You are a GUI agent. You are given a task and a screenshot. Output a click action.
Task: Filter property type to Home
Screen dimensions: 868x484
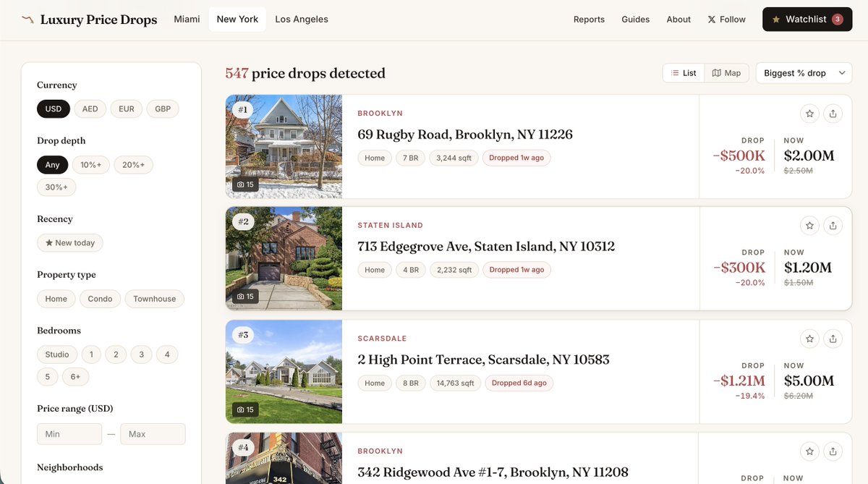click(56, 299)
